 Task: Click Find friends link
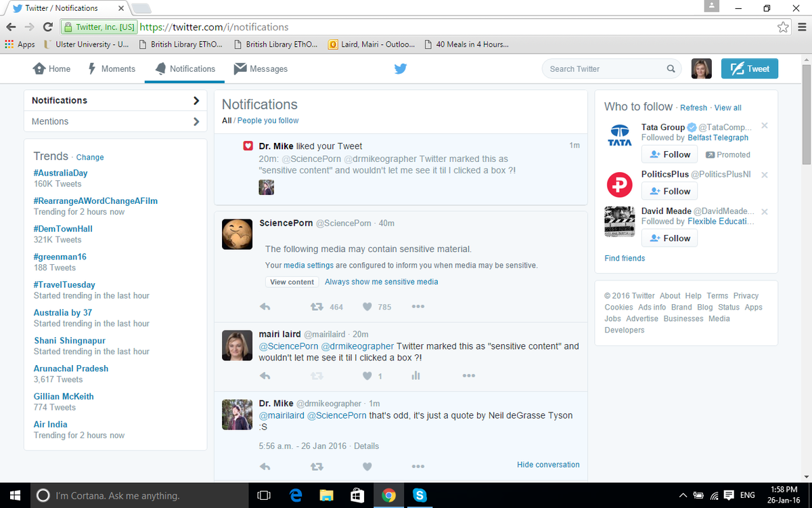(625, 258)
